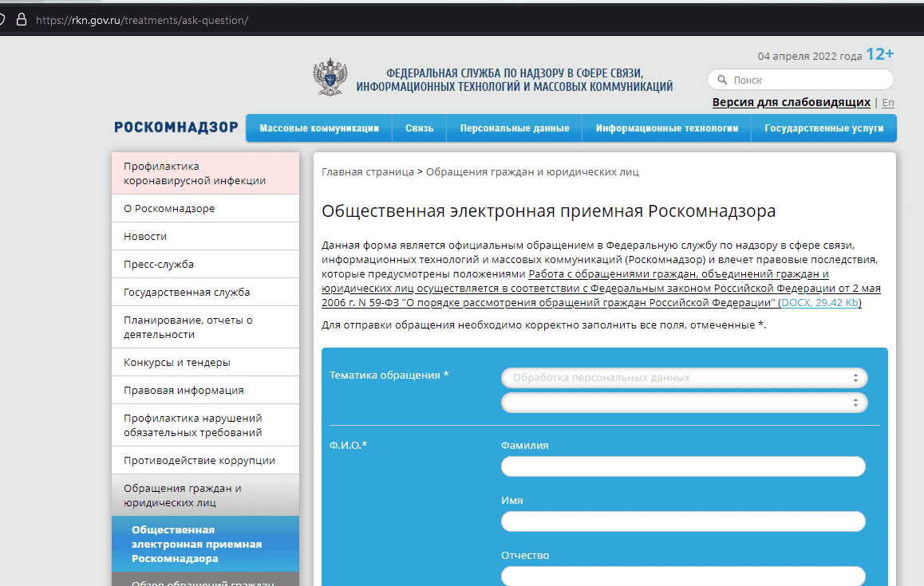The width and height of the screenshot is (924, 586).
Task: Click Обращения граждан и юридических лиц breadcrumb
Action: [x=532, y=172]
